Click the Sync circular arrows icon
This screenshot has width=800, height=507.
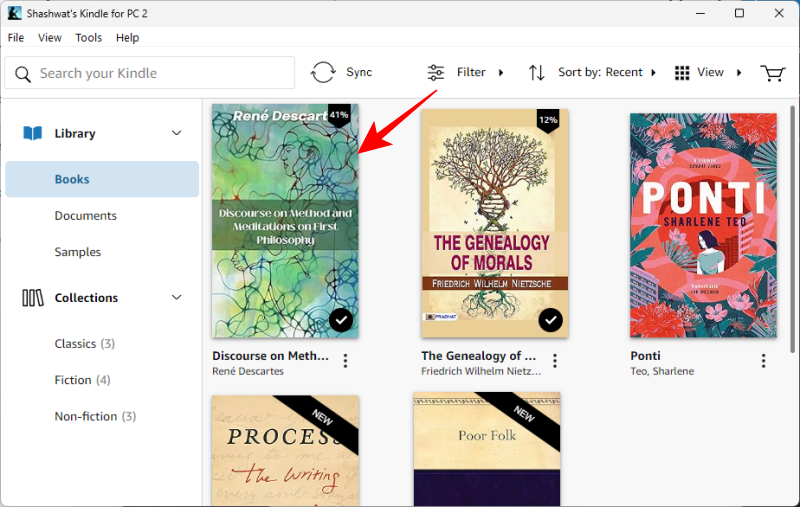pos(323,72)
